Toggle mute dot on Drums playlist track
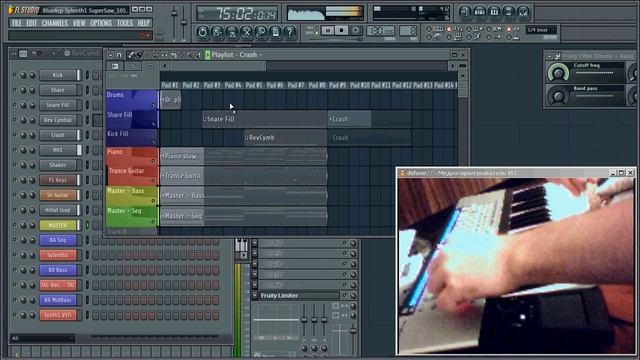640x360 pixels. (154, 105)
